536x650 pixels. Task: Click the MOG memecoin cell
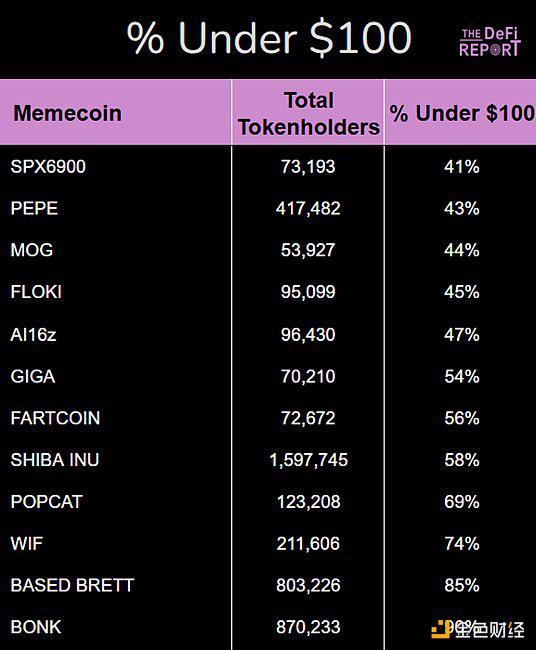pyautogui.click(x=32, y=250)
